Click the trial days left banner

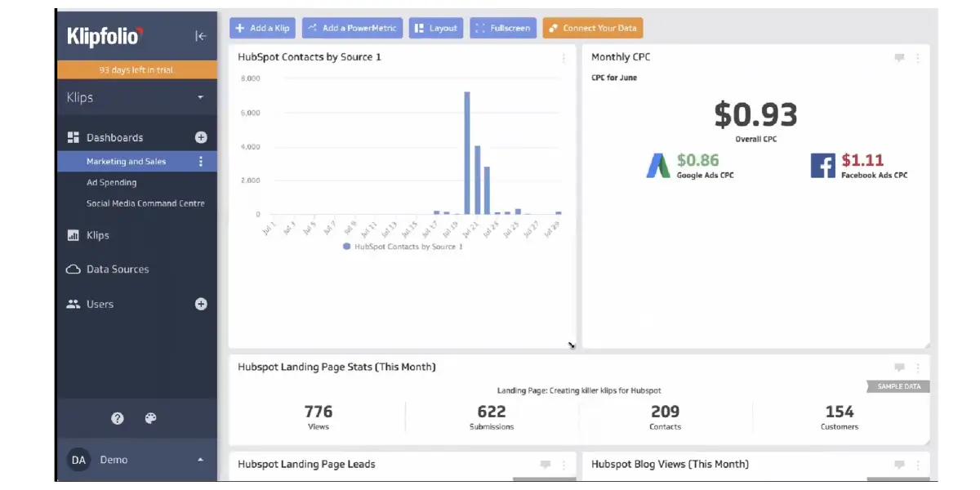[x=137, y=70]
